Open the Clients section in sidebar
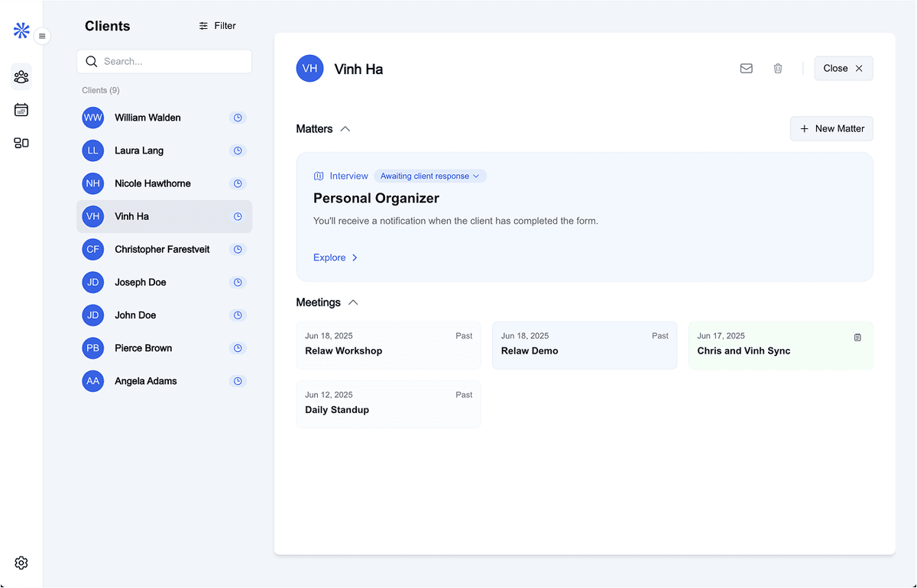Screen dimensions: 917x588 [21, 77]
